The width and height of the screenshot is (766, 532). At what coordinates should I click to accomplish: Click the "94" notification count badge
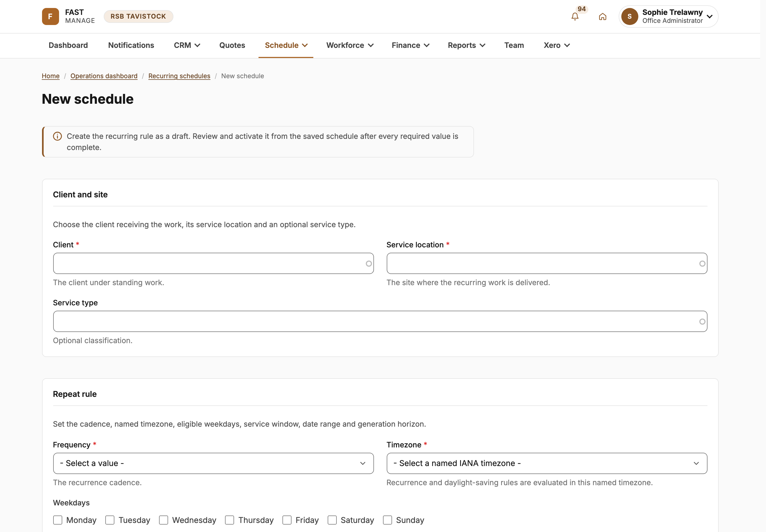(582, 9)
